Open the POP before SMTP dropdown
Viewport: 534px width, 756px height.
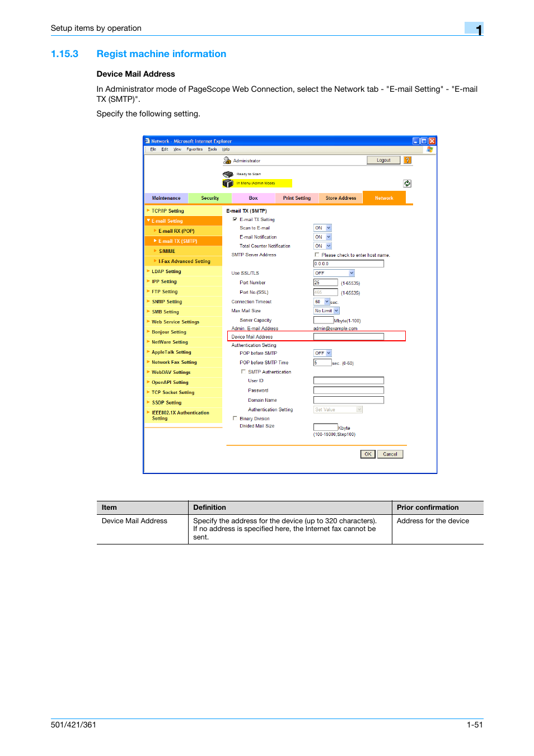(x=322, y=353)
